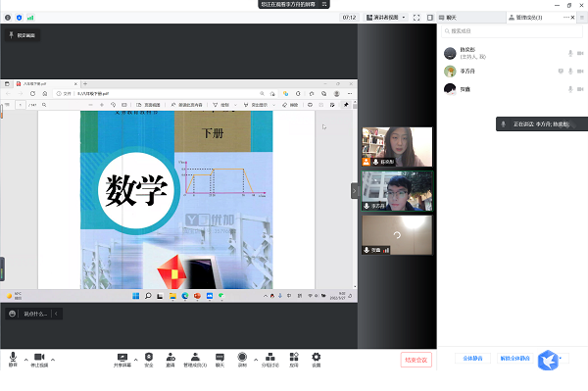Open the Breakout Rooms icon
The width and height of the screenshot is (588, 391).
[x=270, y=358]
